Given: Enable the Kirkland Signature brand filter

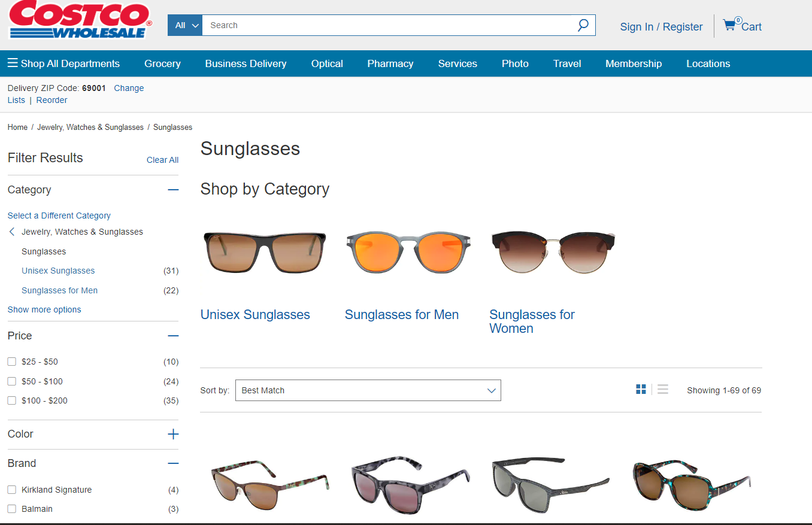Looking at the screenshot, I should (x=11, y=489).
